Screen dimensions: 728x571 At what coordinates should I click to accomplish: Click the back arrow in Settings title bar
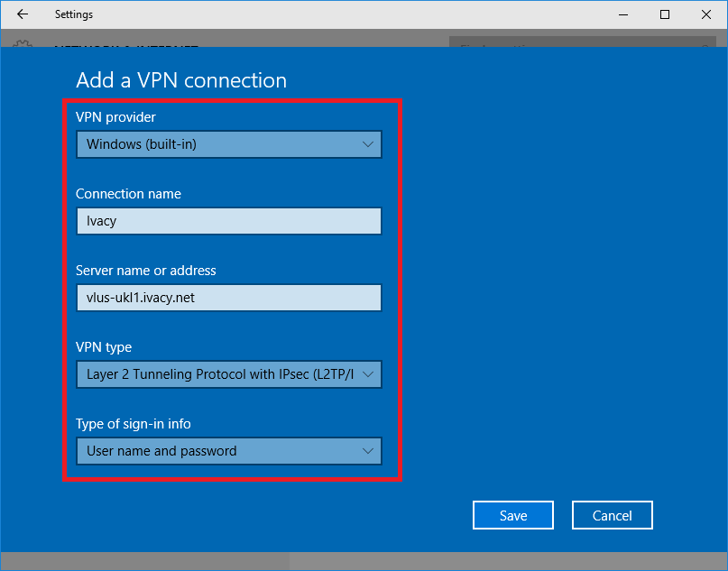click(x=23, y=14)
